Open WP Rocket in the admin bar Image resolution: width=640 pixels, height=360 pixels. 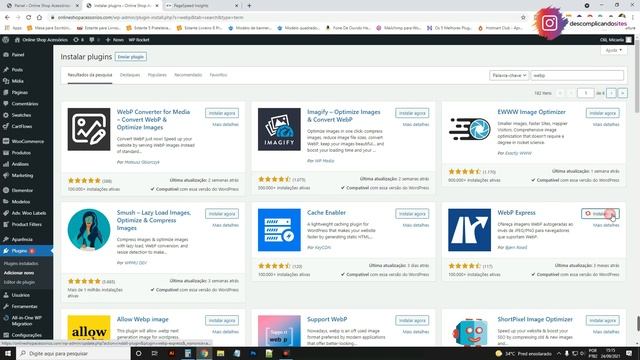[x=139, y=40]
